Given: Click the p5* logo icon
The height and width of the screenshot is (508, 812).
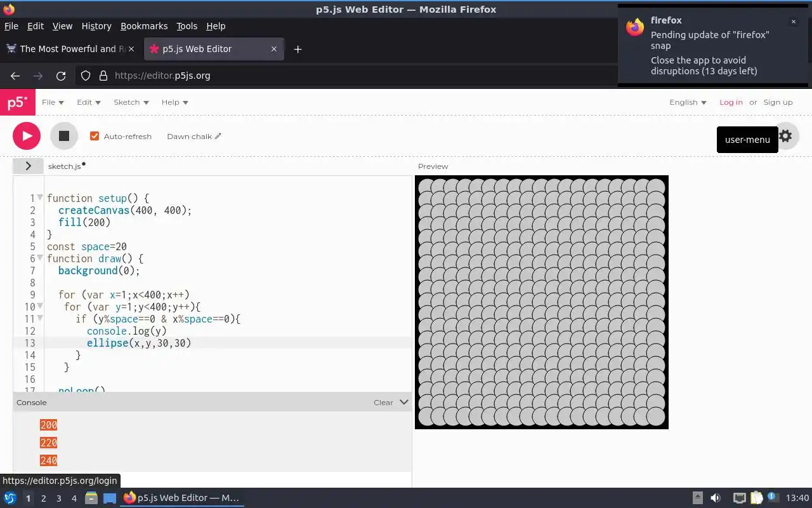Looking at the screenshot, I should [x=18, y=102].
